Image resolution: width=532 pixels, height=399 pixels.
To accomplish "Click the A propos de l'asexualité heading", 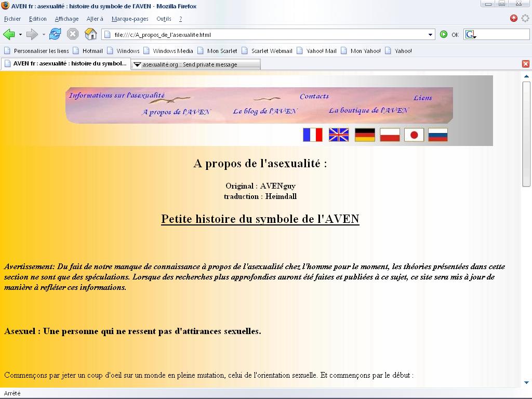I will pos(260,164).
